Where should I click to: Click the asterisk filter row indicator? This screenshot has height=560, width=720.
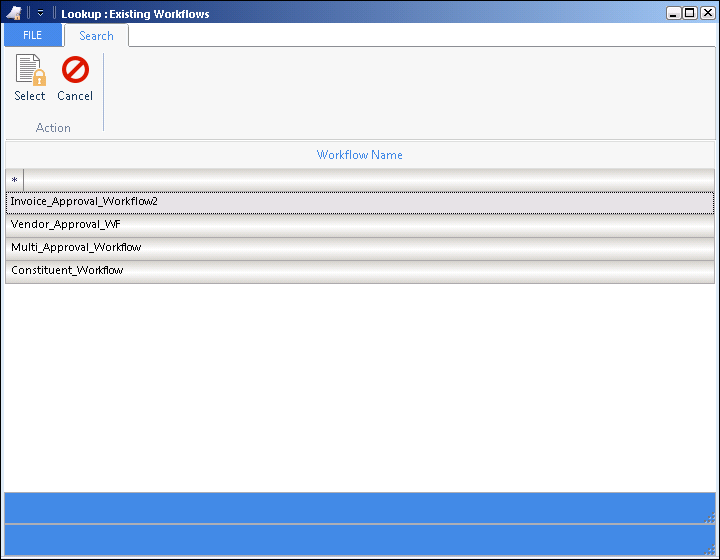(15, 180)
